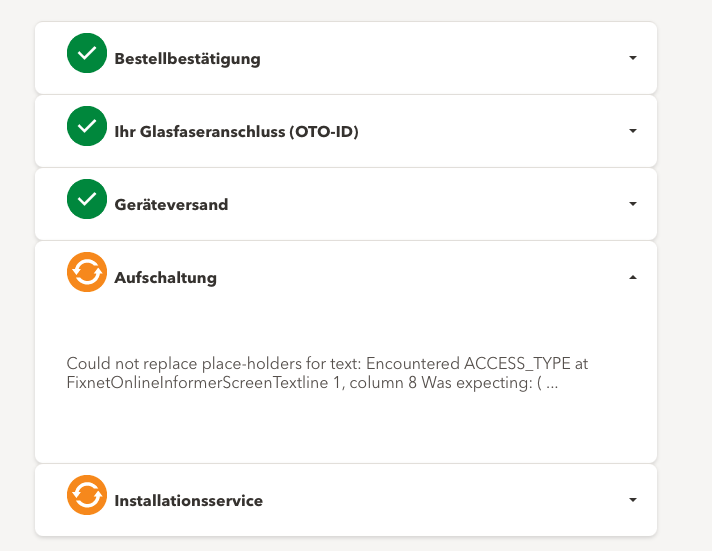The image size is (712, 551).
Task: Click the green checkmark for Glasfaseranschluss (OTO-ID)
Action: pos(87,127)
